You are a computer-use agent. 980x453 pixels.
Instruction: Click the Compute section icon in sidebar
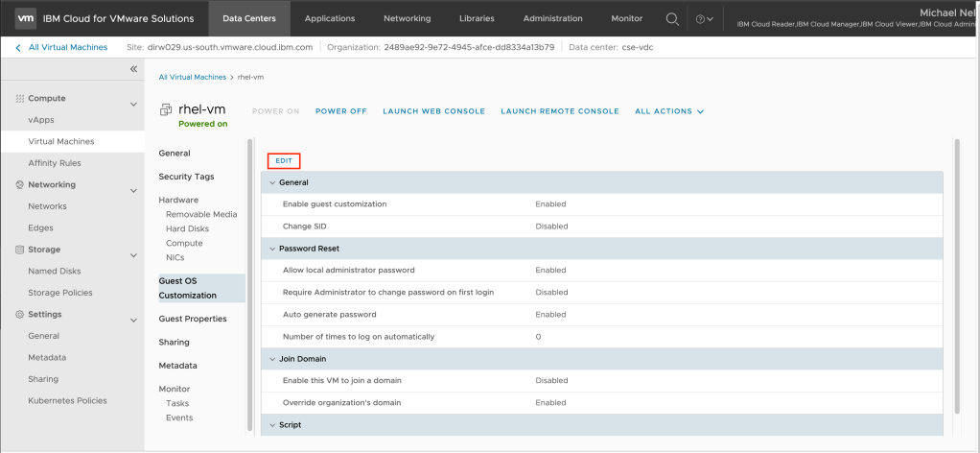(x=19, y=99)
